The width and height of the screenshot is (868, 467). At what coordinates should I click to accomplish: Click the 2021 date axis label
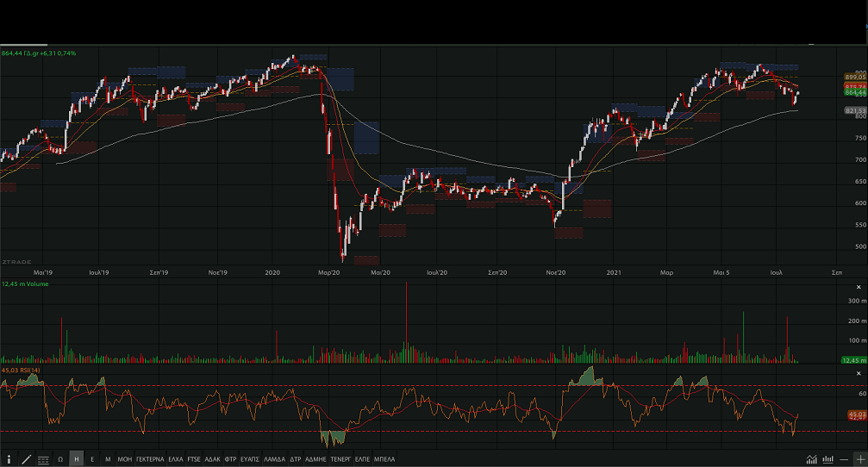614,272
